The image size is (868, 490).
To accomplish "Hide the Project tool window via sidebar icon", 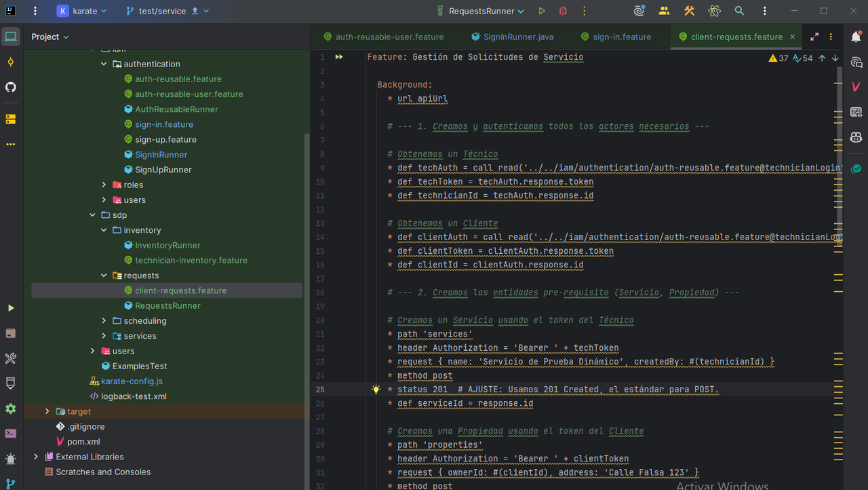I will pyautogui.click(x=10, y=37).
